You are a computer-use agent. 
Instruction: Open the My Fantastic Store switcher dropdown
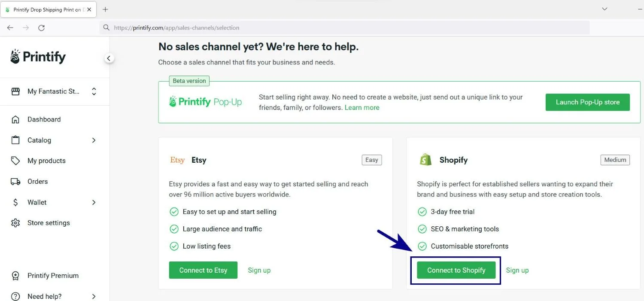click(x=54, y=91)
